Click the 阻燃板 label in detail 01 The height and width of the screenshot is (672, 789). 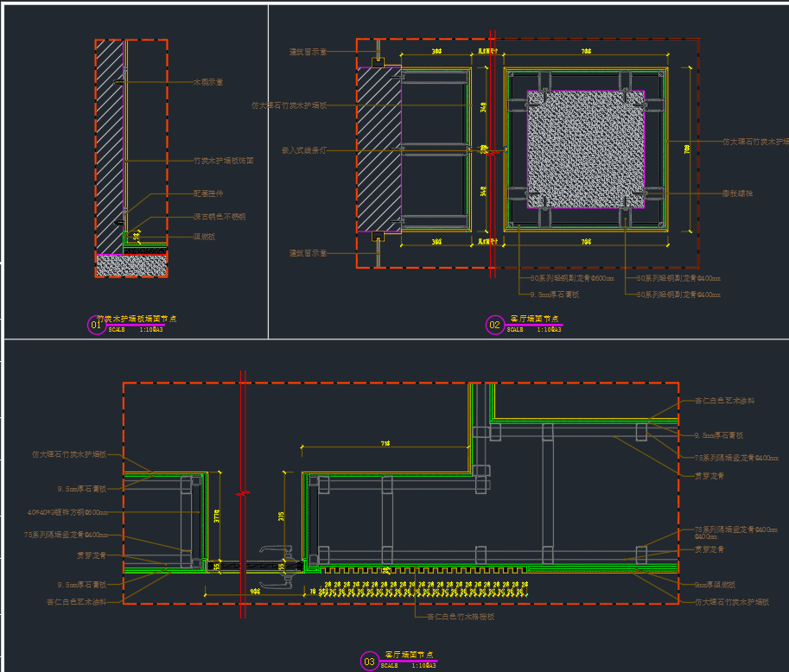[x=204, y=237]
